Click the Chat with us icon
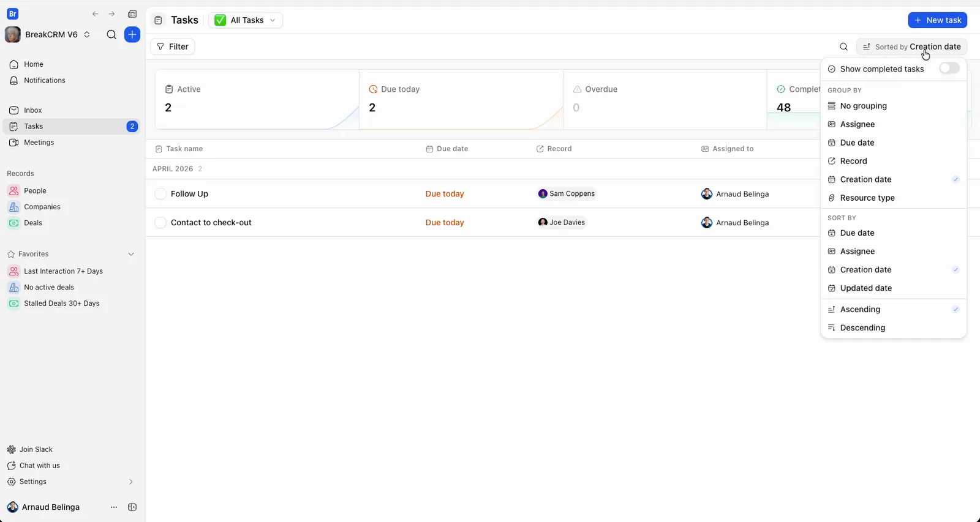 pos(12,466)
